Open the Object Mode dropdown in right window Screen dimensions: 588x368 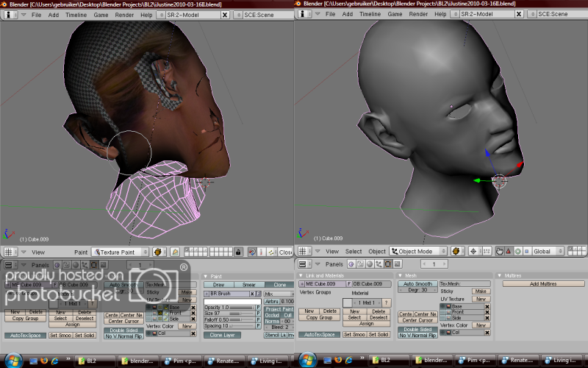[x=418, y=251]
